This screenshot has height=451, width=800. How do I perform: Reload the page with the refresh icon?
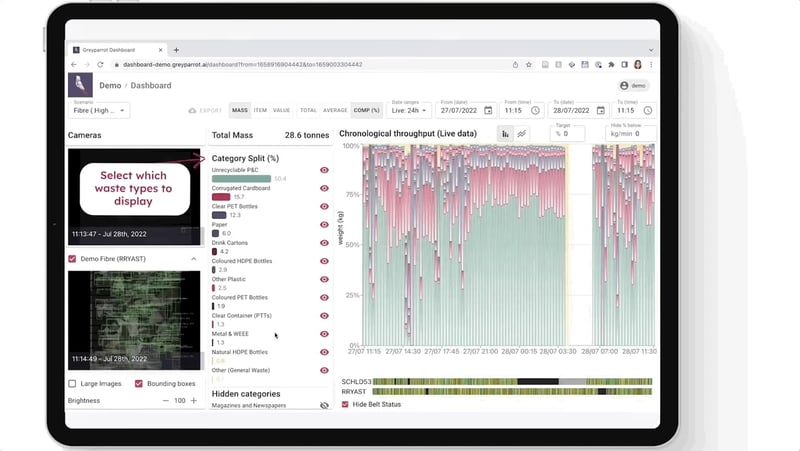tap(101, 65)
